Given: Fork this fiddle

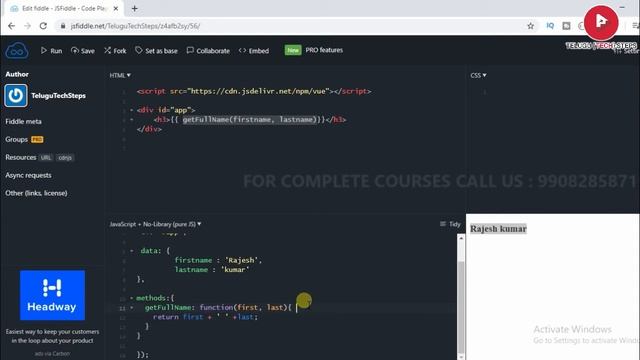Looking at the screenshot, I should pos(115,51).
